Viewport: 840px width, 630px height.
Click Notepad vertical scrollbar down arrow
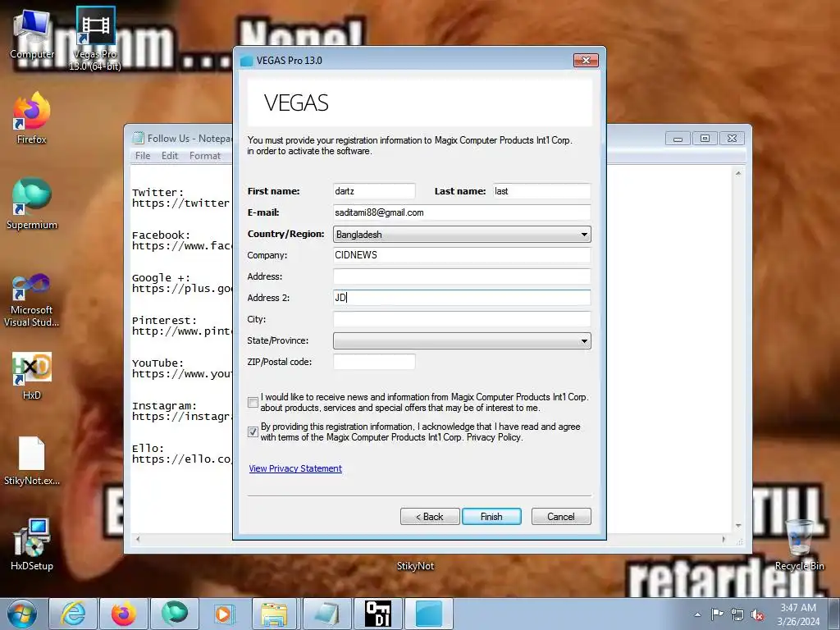click(x=738, y=526)
